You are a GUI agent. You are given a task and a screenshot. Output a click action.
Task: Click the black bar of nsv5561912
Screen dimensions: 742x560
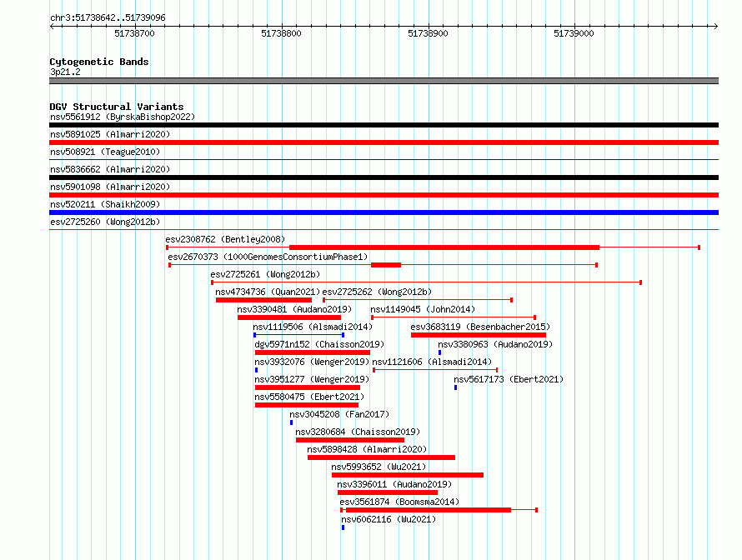[384, 125]
